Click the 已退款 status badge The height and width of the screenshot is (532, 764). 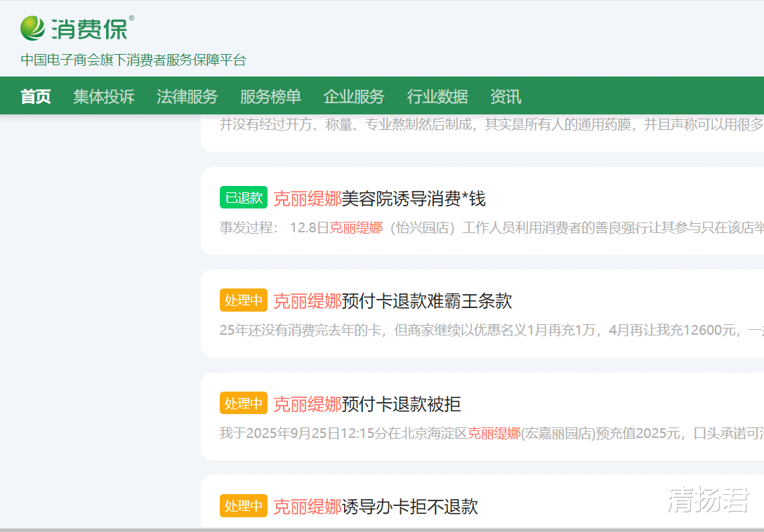pos(244,198)
